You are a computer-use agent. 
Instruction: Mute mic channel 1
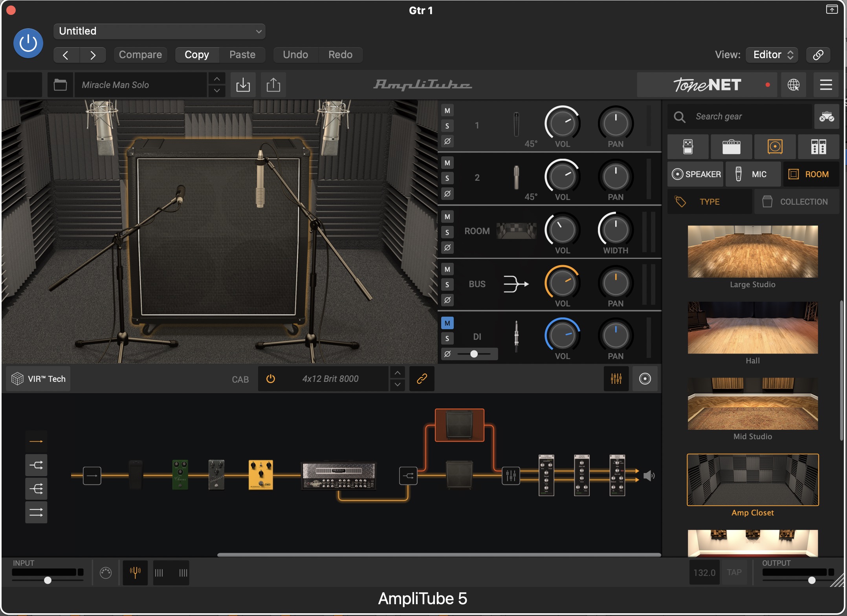coord(447,111)
